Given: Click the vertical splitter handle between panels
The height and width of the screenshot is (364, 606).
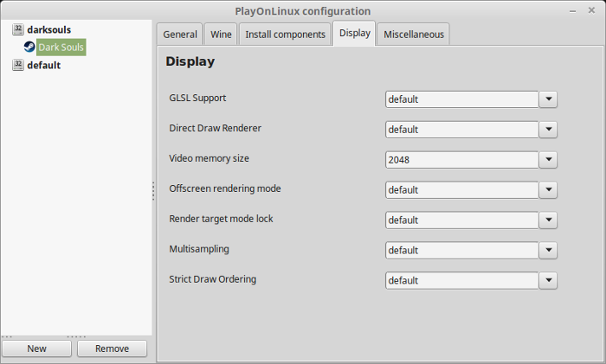Looking at the screenshot, I should tap(153, 191).
